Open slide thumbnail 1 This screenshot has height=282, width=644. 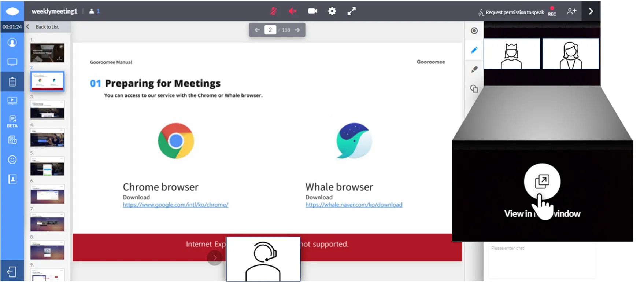click(x=47, y=53)
